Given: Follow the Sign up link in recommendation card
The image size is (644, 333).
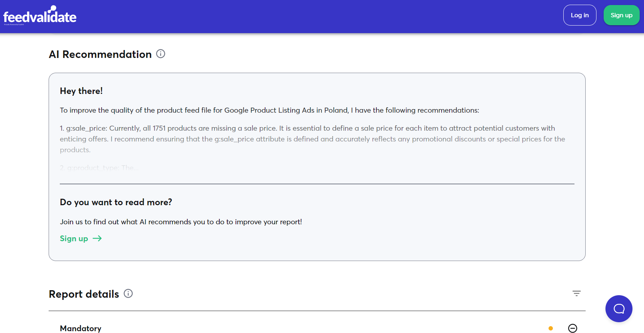Looking at the screenshot, I should point(74,239).
